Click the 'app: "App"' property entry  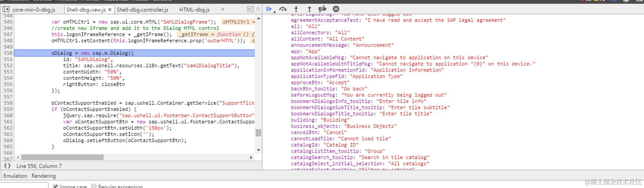coord(305,51)
